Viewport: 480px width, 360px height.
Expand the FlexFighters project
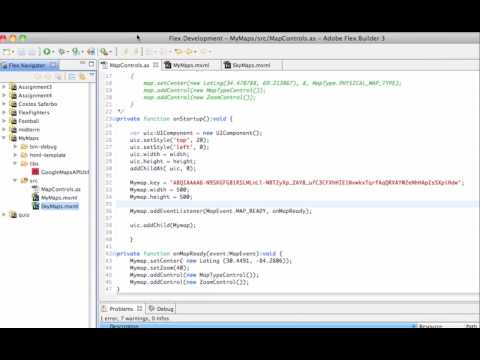click(4, 112)
